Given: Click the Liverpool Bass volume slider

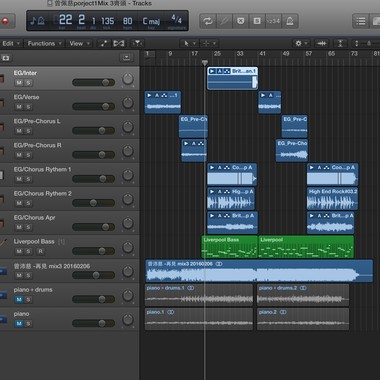Looking at the screenshot, I should pyautogui.click(x=93, y=251).
